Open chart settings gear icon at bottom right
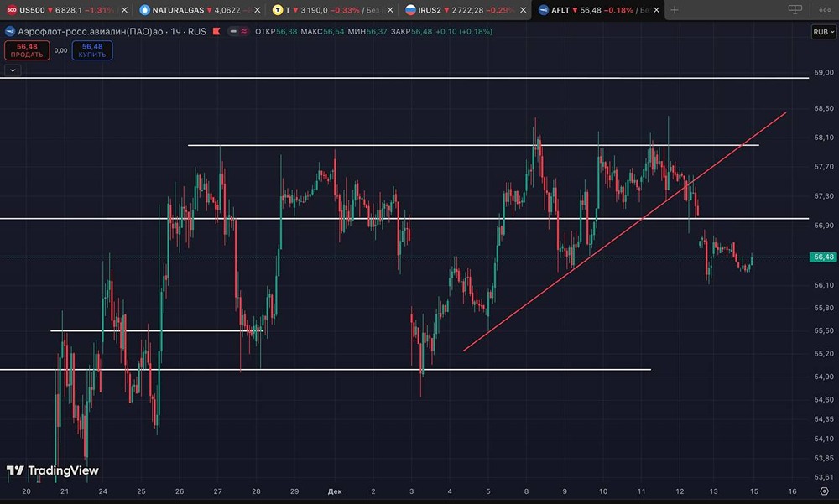 coord(825,491)
